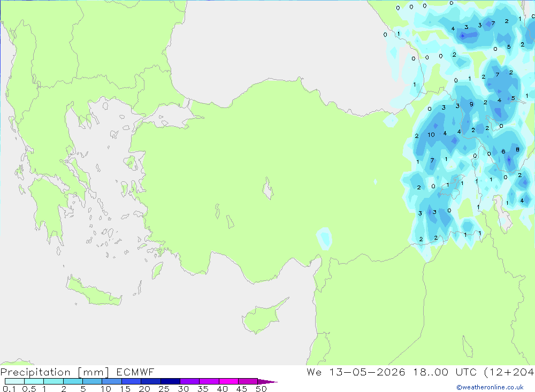Select the legend color between 5 and 10
The height and width of the screenshot is (392, 535).
click(93, 381)
